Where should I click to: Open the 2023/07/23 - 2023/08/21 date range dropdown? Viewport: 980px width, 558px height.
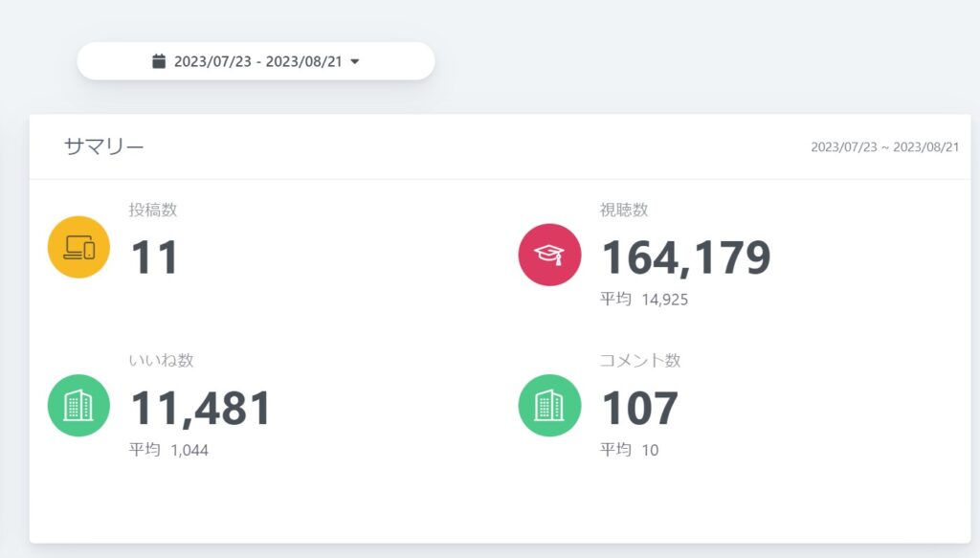point(256,61)
